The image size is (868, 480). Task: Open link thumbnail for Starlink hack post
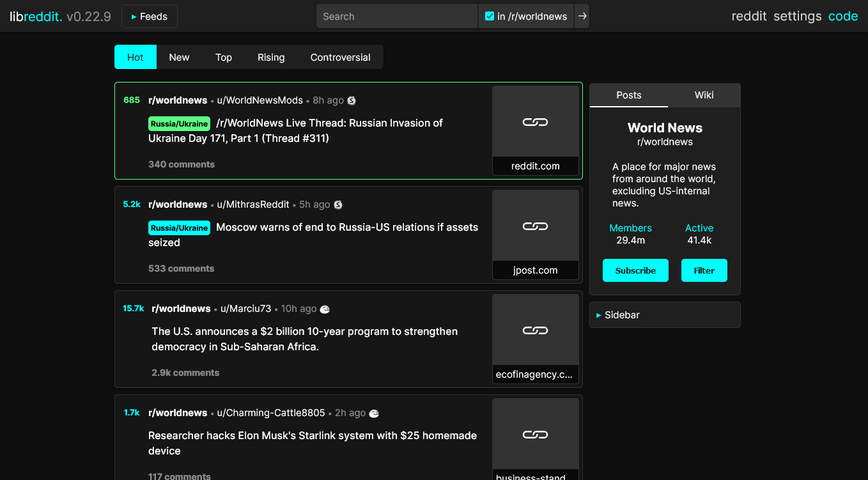tap(535, 435)
